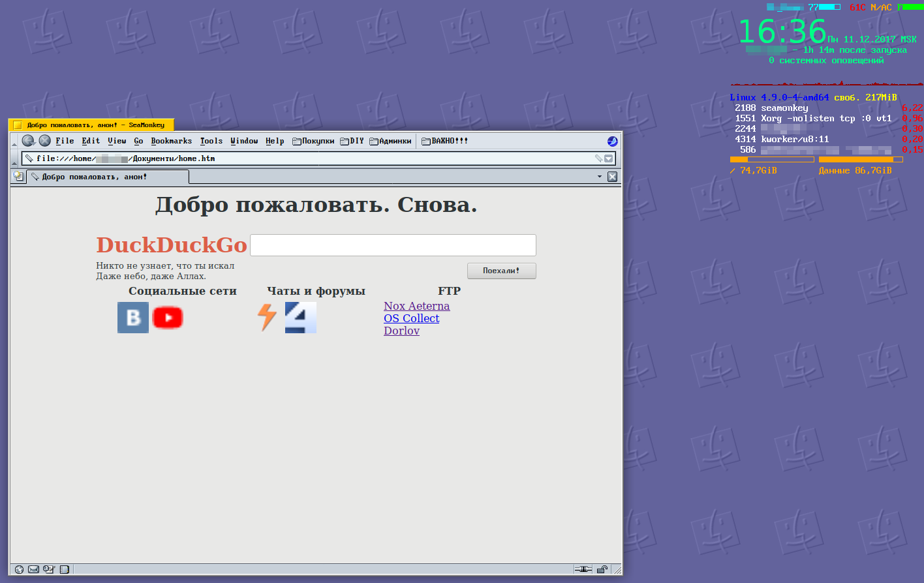
Task: Open the Dorlov FTP link
Action: click(401, 331)
